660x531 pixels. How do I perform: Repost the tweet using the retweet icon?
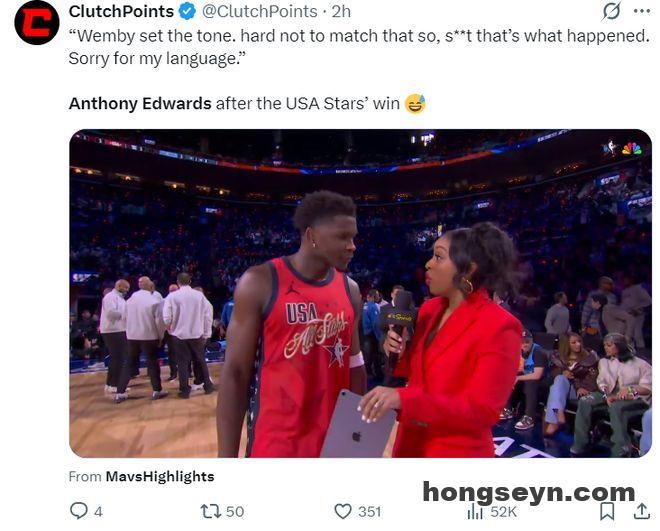tap(210, 511)
